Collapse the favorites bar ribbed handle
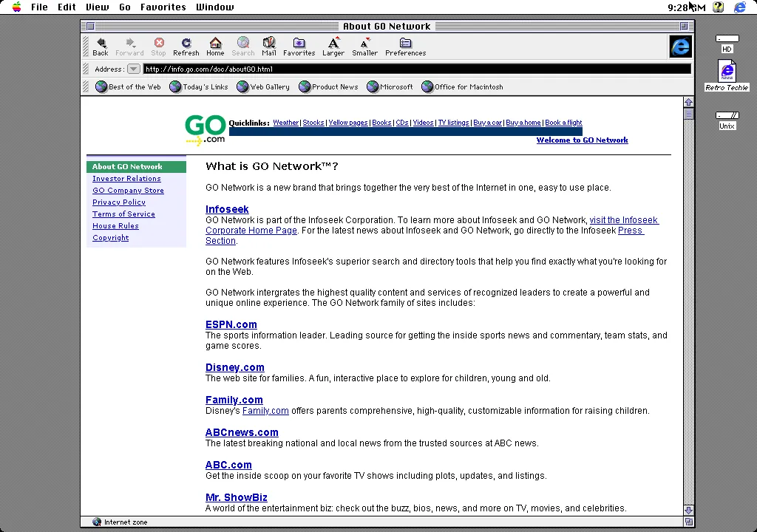Image resolution: width=757 pixels, height=532 pixels. coord(86,86)
